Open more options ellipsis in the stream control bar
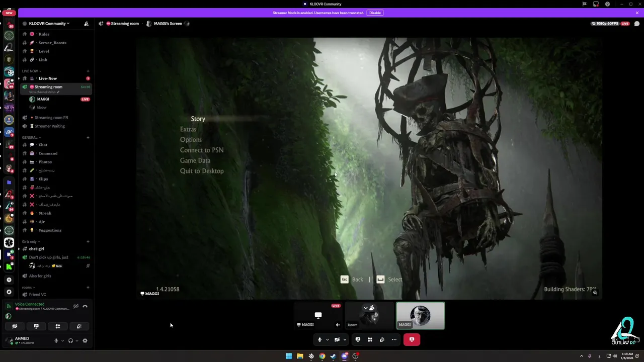 point(394,340)
